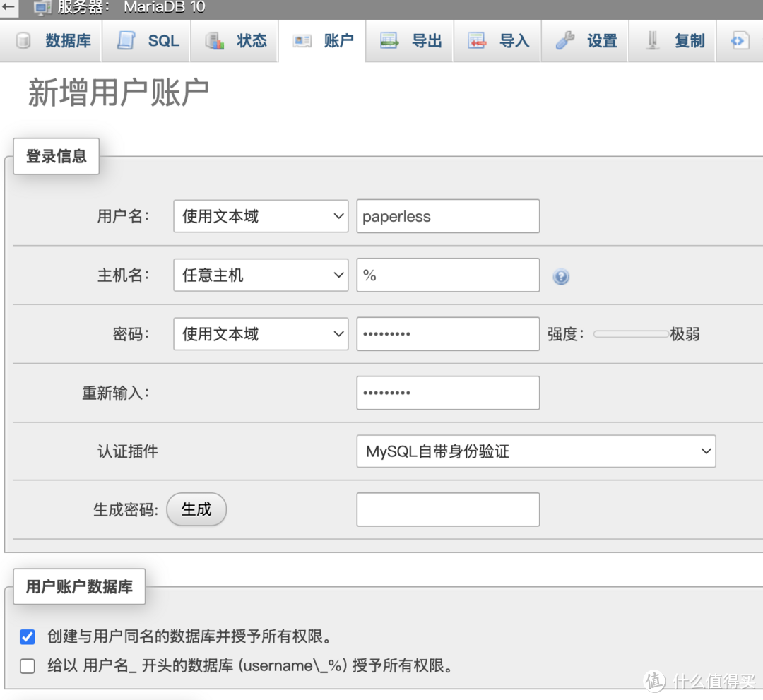Click inside the paperless username input field
Image resolution: width=763 pixels, height=700 pixels.
click(448, 216)
